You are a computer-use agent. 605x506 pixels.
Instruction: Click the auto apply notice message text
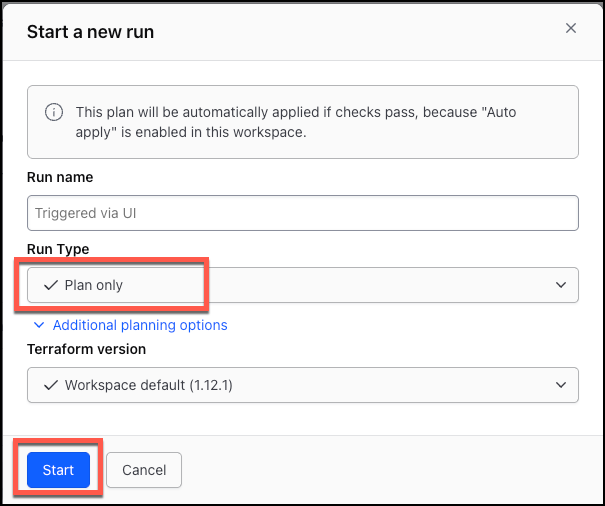[x=296, y=122]
